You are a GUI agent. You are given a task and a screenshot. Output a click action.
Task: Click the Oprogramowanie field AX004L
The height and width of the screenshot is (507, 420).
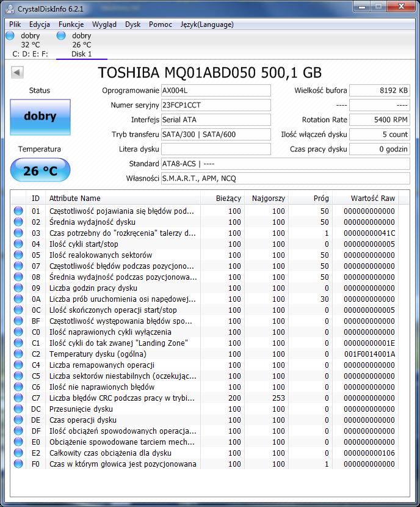click(x=216, y=90)
